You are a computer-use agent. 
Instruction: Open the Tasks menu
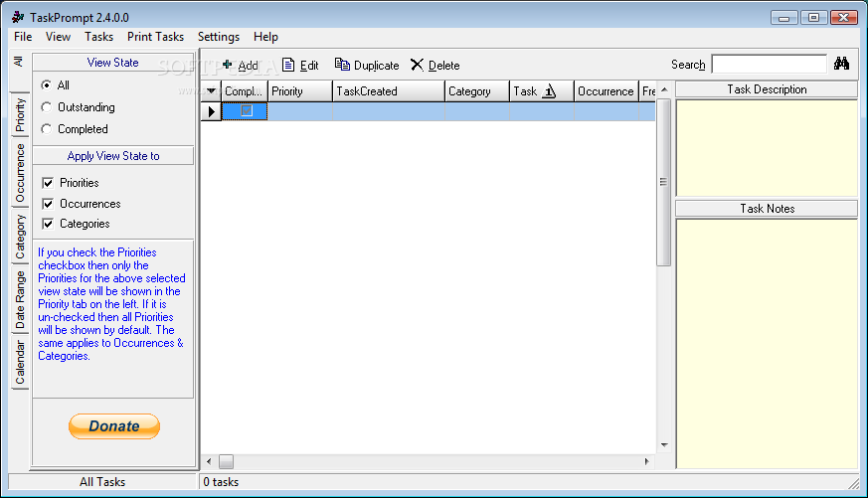coord(99,37)
